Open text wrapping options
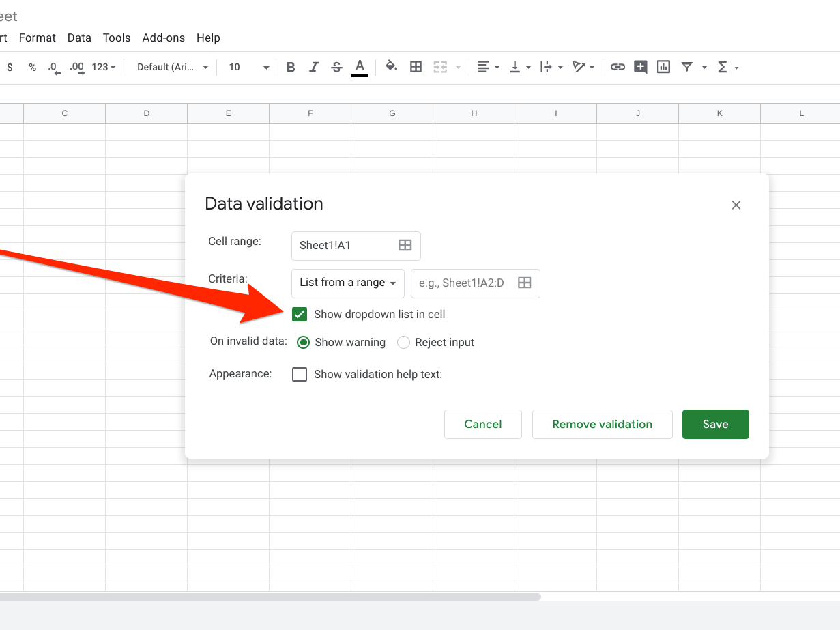Viewport: 840px width, 630px height. [x=551, y=67]
